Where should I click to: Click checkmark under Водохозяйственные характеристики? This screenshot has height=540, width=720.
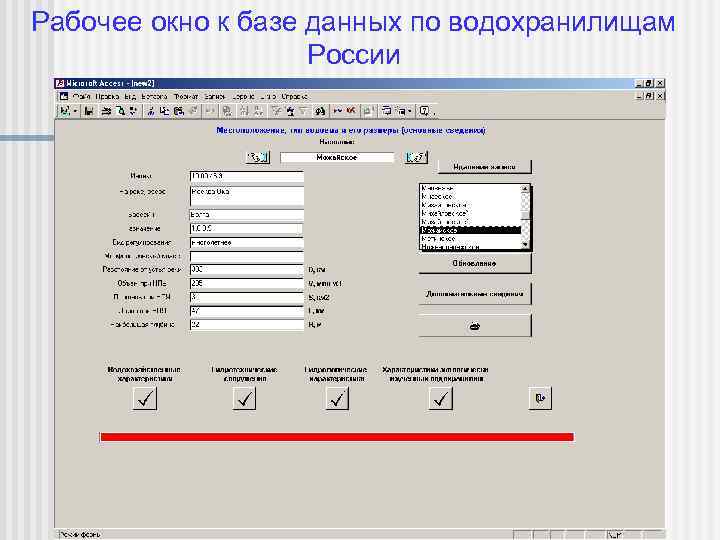tap(145, 398)
